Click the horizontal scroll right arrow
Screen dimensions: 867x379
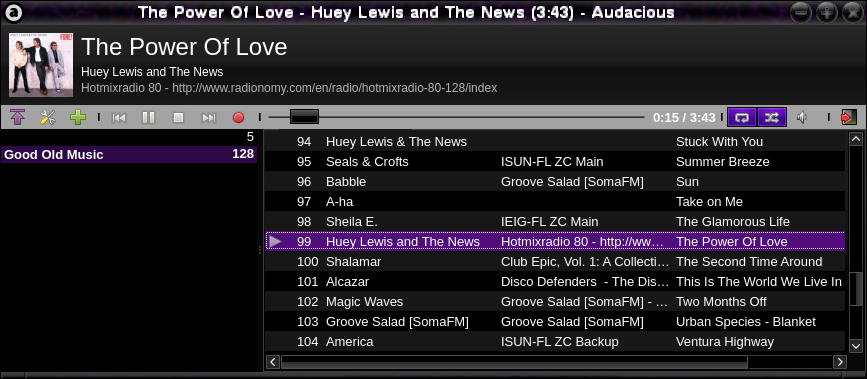[840, 362]
